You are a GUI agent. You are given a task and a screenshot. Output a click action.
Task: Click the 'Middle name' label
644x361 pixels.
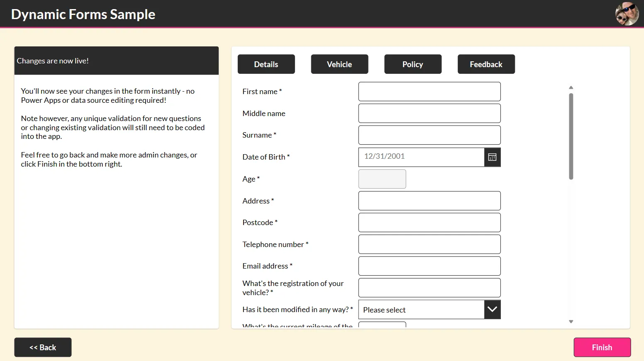click(264, 114)
